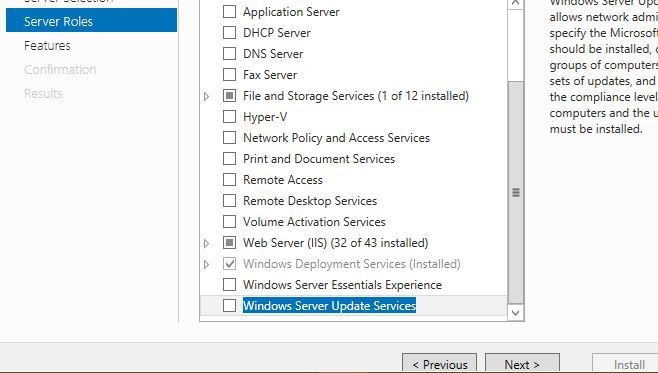Click Volume Activation Services text
The width and height of the screenshot is (658, 373).
coord(314,222)
